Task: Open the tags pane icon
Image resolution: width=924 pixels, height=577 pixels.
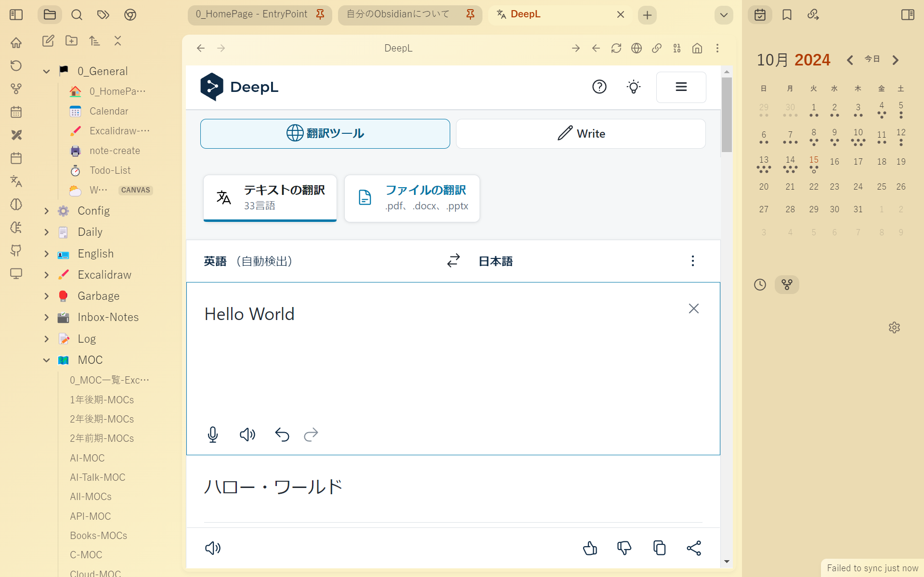Action: click(103, 14)
